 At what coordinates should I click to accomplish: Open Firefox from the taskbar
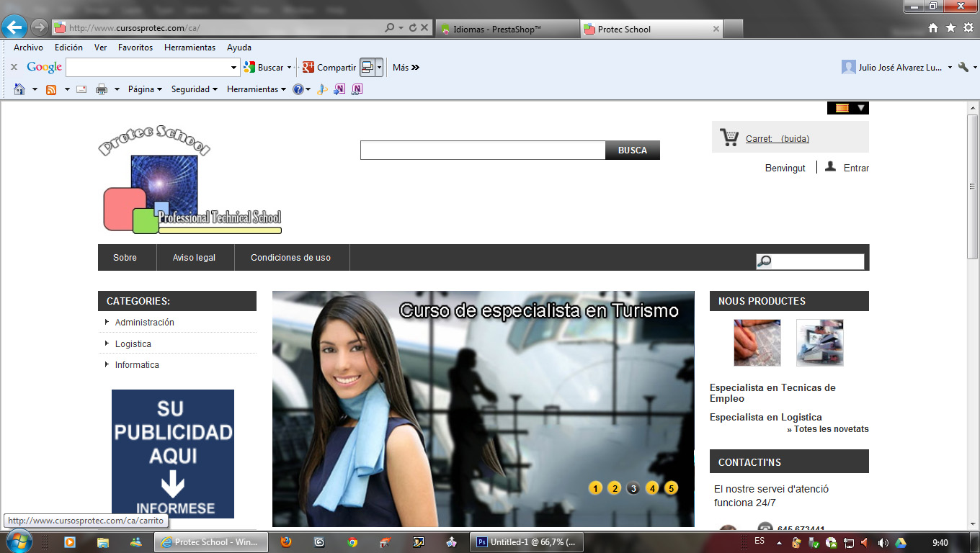coord(286,542)
